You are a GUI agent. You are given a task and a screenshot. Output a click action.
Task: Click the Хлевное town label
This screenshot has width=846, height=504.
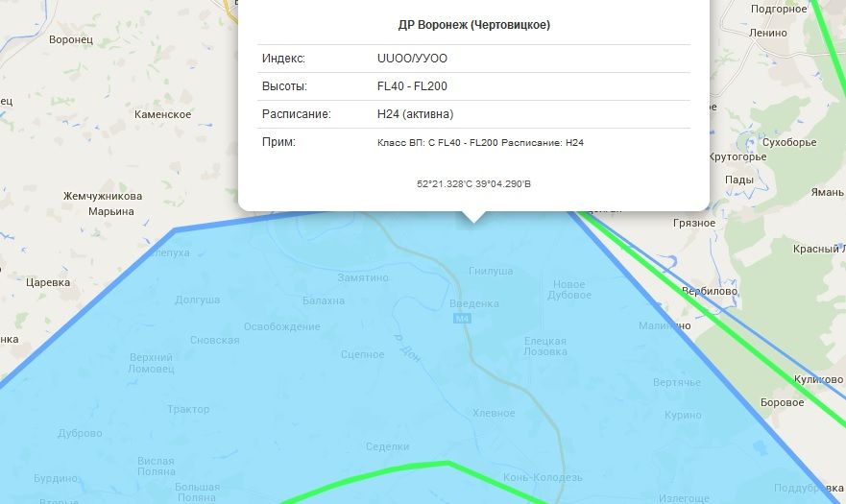click(496, 414)
